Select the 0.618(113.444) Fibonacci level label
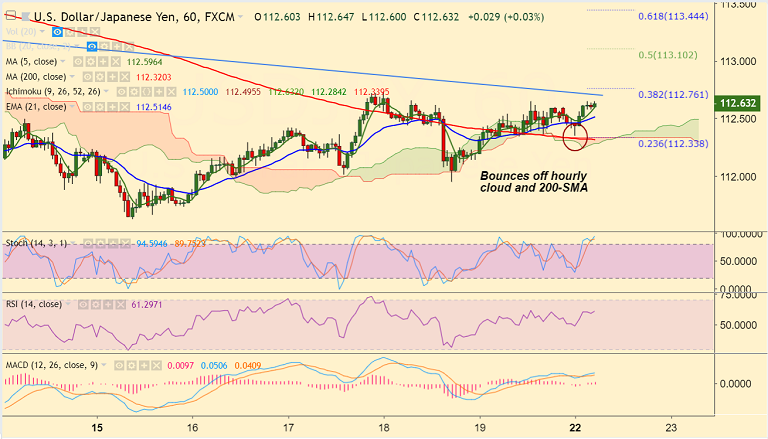768x439 pixels. (673, 17)
